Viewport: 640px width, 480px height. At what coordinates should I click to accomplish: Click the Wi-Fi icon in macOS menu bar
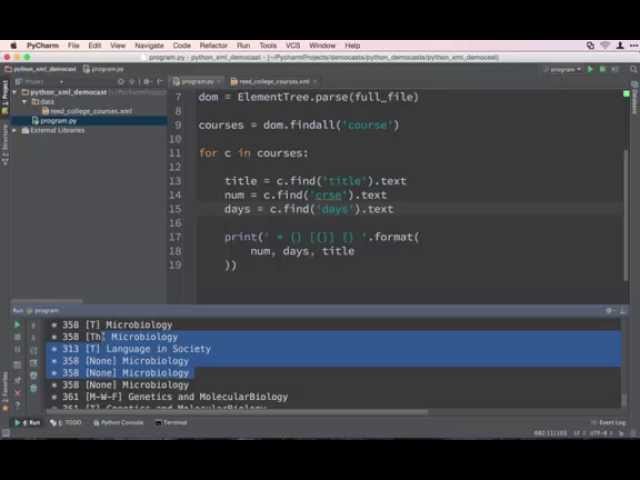click(x=605, y=45)
